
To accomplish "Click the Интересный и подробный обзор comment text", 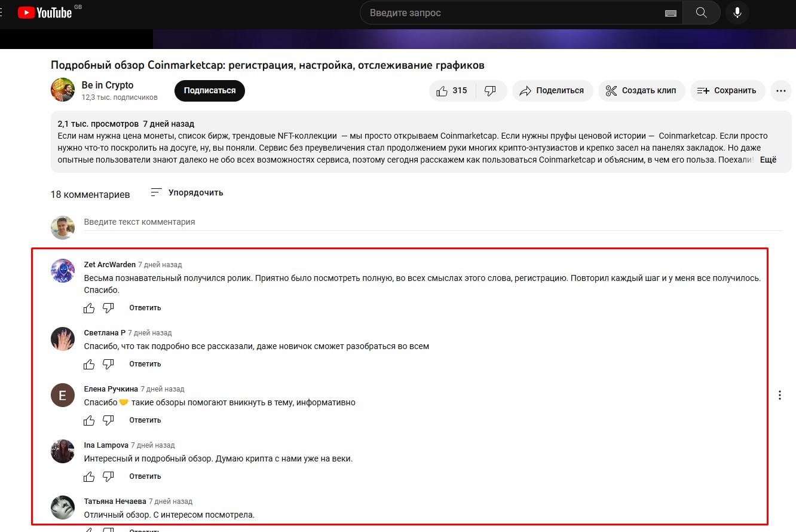I will click(218, 458).
